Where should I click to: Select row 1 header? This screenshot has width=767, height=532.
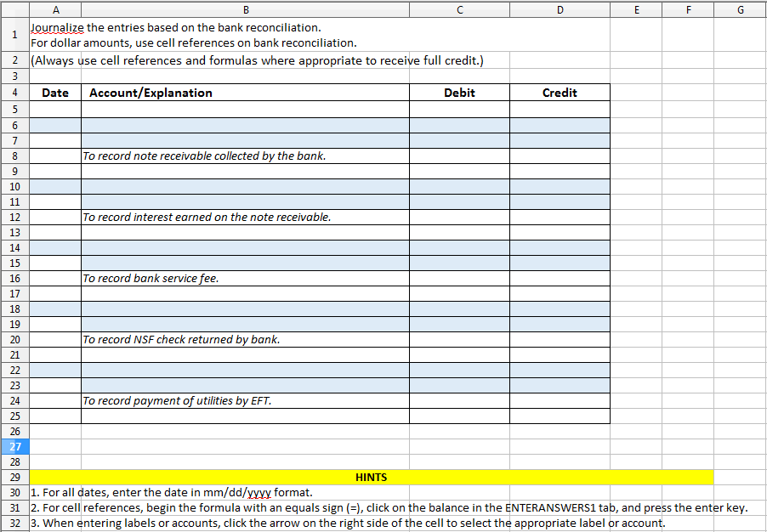pyautogui.click(x=14, y=34)
